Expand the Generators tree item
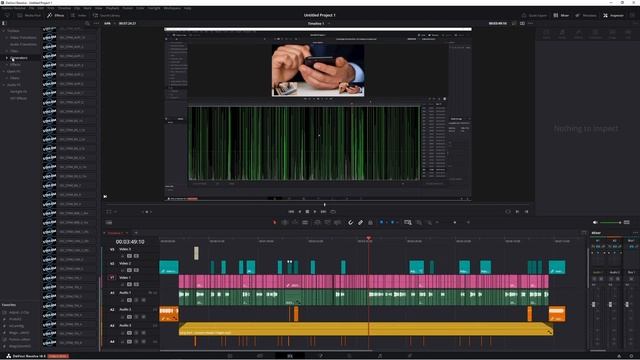Image resolution: width=640 pixels, height=360 pixels. coord(7,58)
